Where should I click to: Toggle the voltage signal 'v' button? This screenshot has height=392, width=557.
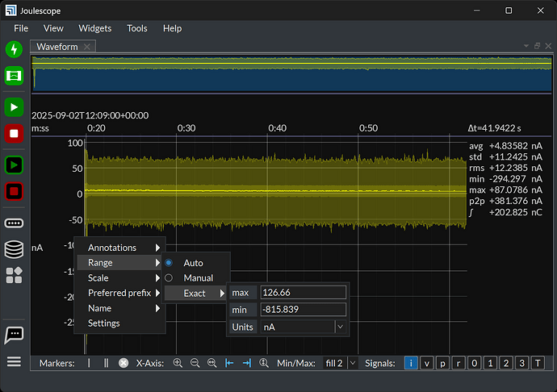pyautogui.click(x=427, y=364)
